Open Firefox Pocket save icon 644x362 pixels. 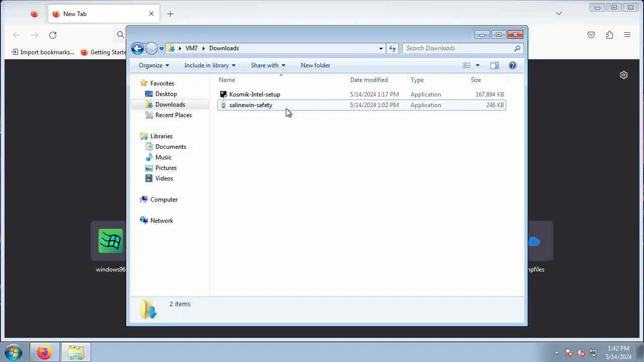pyautogui.click(x=591, y=35)
